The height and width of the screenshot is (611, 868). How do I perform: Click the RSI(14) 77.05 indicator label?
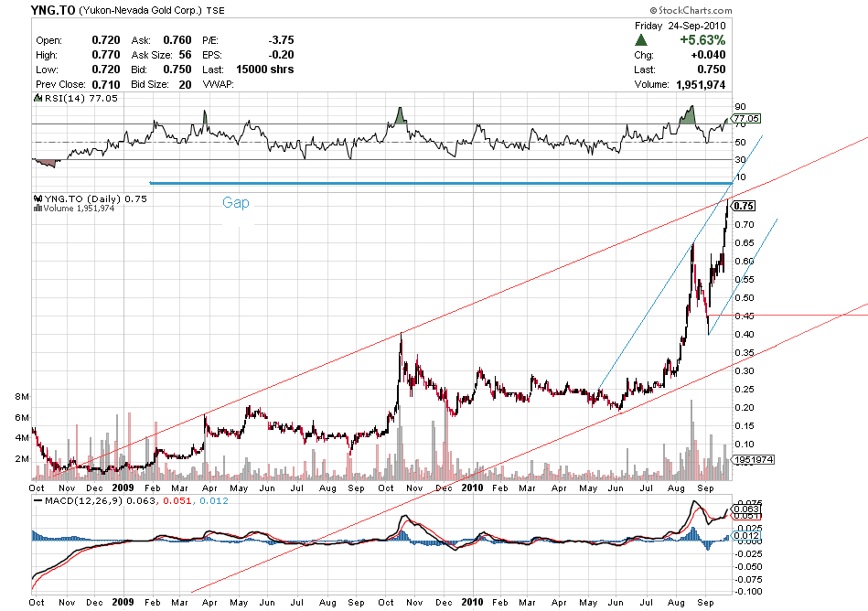point(76,98)
